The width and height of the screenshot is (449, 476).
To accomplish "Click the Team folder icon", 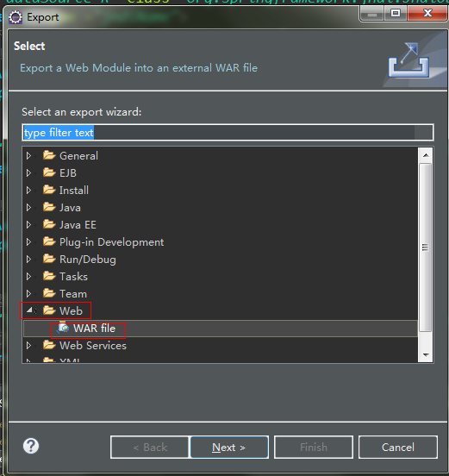I will coord(49,293).
